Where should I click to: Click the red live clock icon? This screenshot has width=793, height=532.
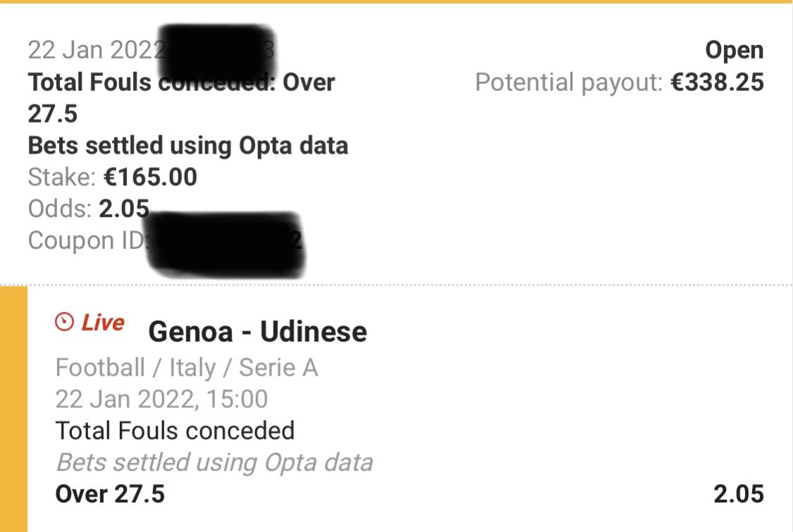click(65, 323)
